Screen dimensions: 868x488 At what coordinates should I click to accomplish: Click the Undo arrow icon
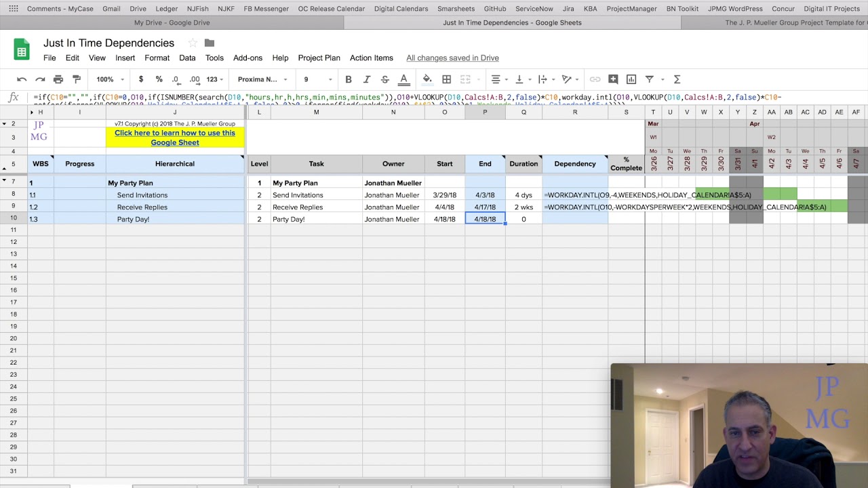point(22,79)
